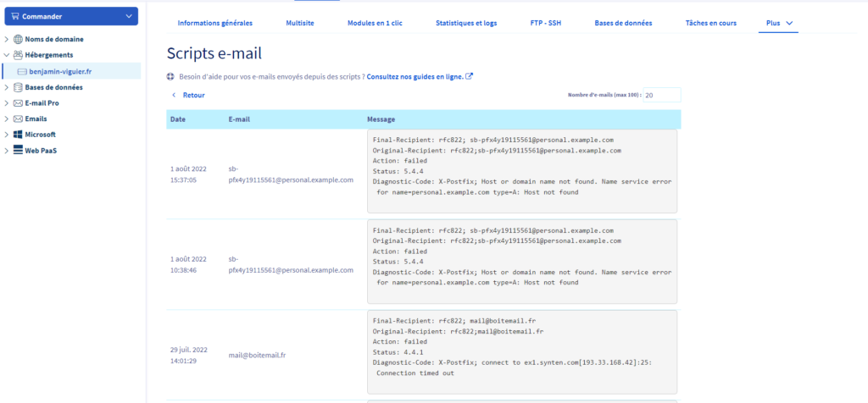Expand the Noms de domaine tree
The width and height of the screenshot is (868, 403).
click(7, 40)
